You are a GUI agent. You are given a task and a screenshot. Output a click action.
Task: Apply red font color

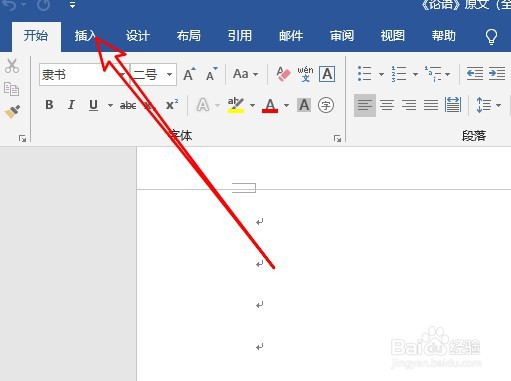(270, 105)
